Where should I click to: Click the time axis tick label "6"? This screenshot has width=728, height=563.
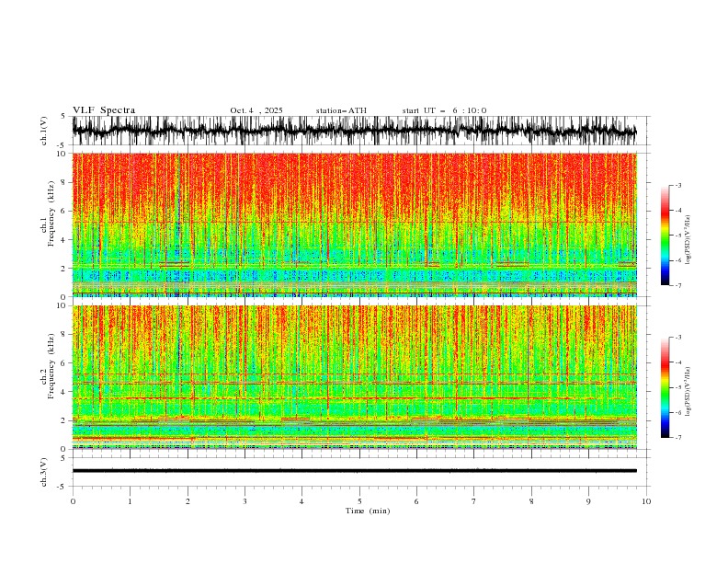point(416,501)
